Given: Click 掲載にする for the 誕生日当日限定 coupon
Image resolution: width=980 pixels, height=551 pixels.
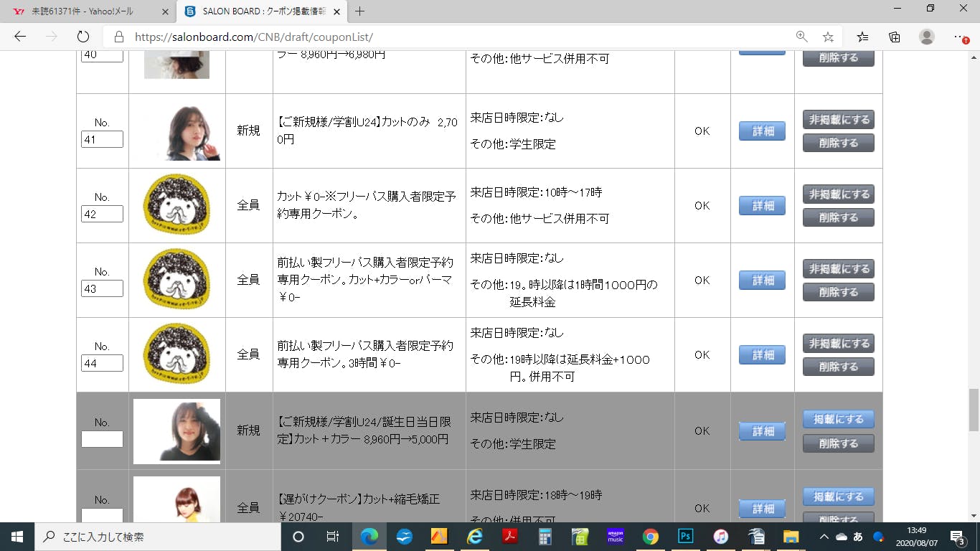Looking at the screenshot, I should pyautogui.click(x=838, y=419).
